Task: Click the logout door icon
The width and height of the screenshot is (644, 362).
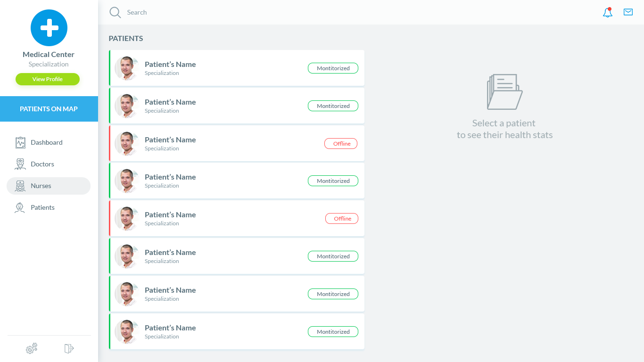Action: [69, 349]
